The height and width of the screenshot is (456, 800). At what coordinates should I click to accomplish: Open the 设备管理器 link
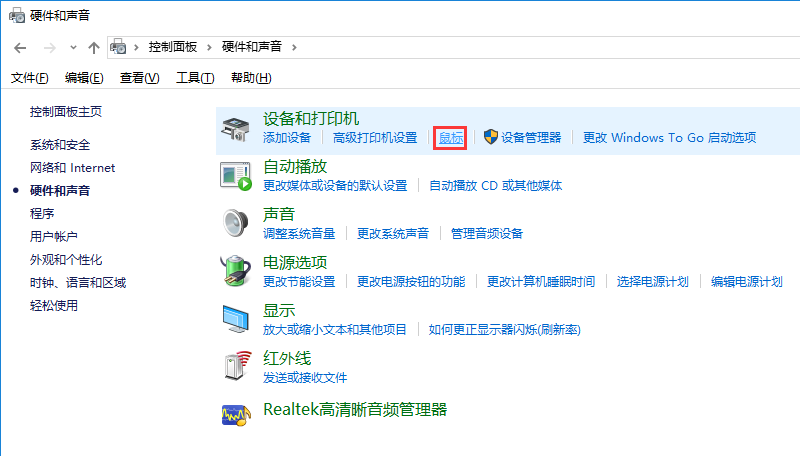click(531, 138)
